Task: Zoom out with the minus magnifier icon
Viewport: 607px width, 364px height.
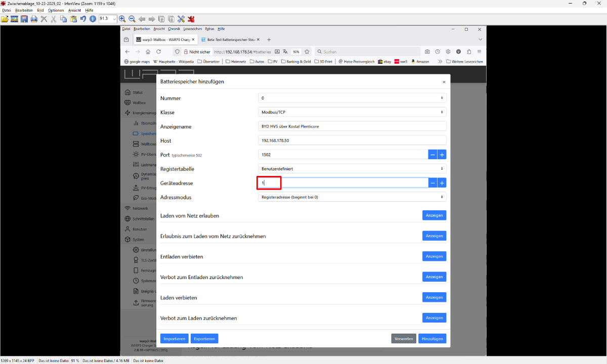Action: [x=132, y=19]
